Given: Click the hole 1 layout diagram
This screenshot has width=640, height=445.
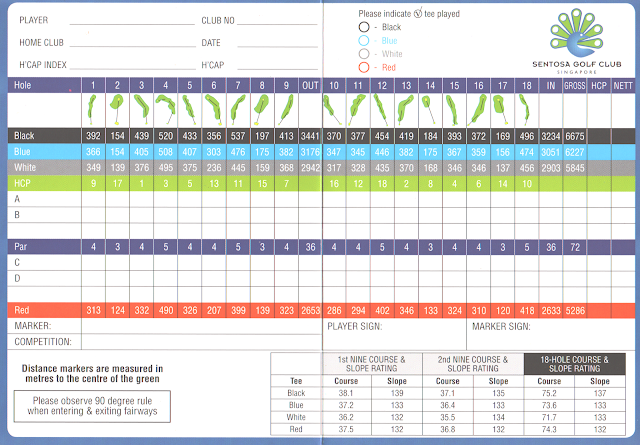Looking at the screenshot, I should 92,109.
